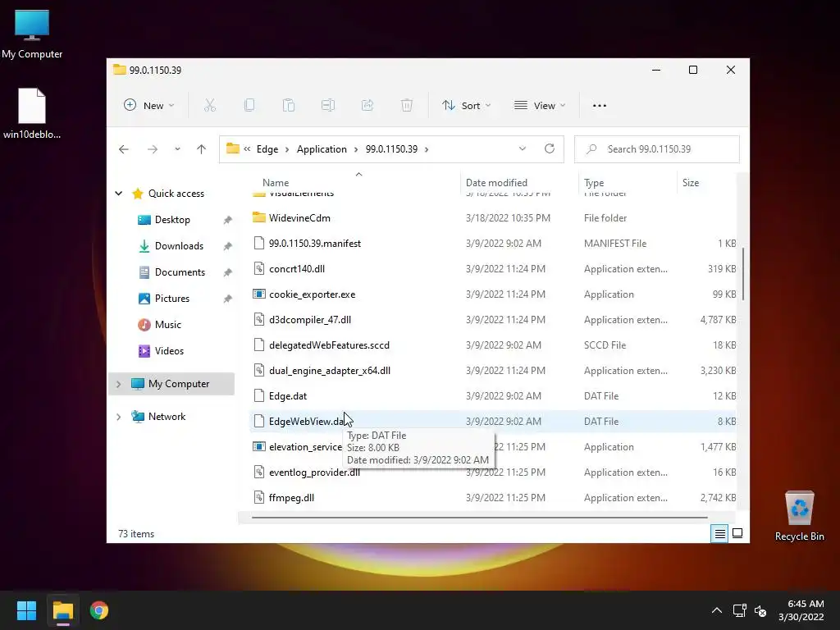This screenshot has height=630, width=840.
Task: Click the Delete trash icon in toolbar
Action: [x=407, y=106]
